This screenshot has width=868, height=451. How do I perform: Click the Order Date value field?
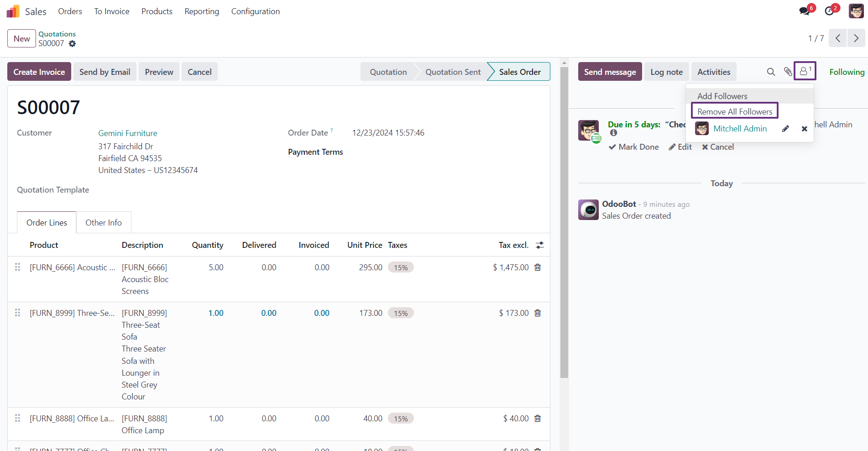(x=388, y=133)
